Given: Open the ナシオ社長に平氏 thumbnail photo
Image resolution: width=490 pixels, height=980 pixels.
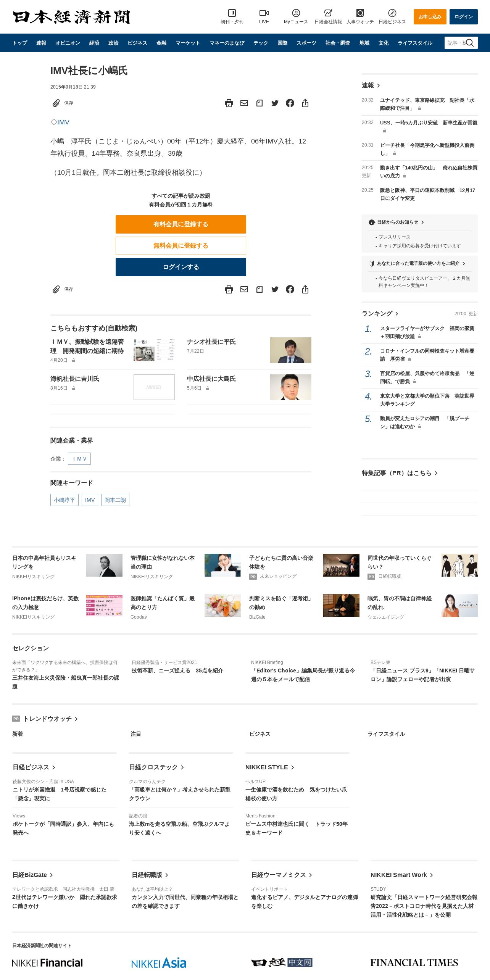Looking at the screenshot, I should coord(291,350).
